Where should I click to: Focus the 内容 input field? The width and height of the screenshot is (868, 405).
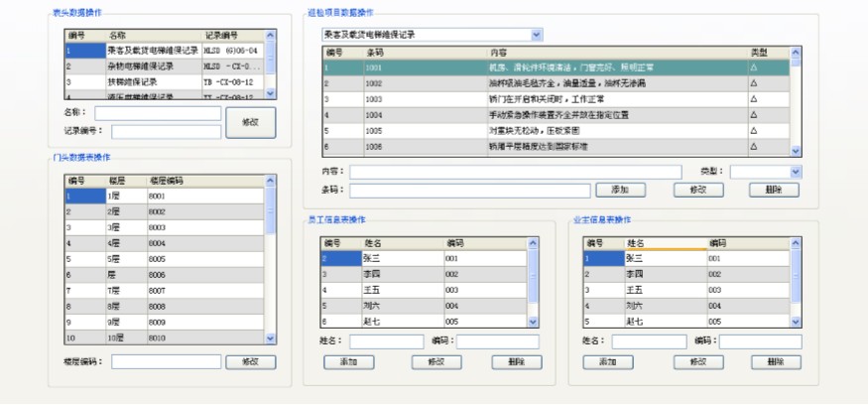coord(516,173)
